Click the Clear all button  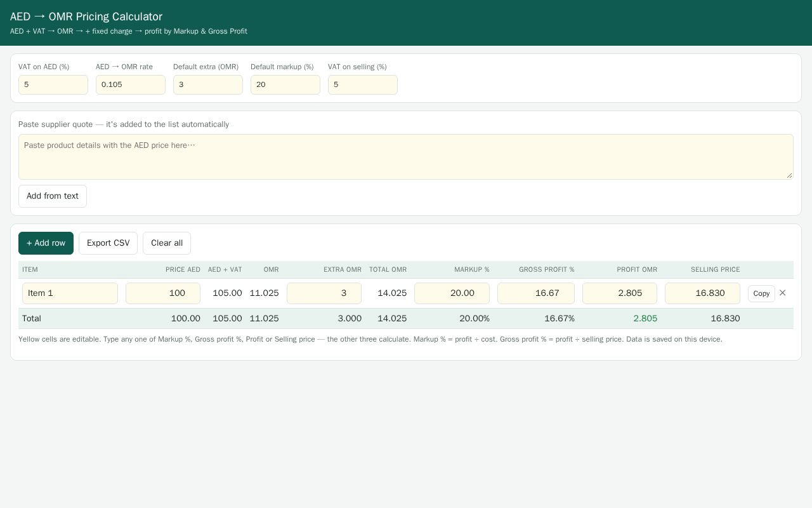pyautogui.click(x=167, y=243)
